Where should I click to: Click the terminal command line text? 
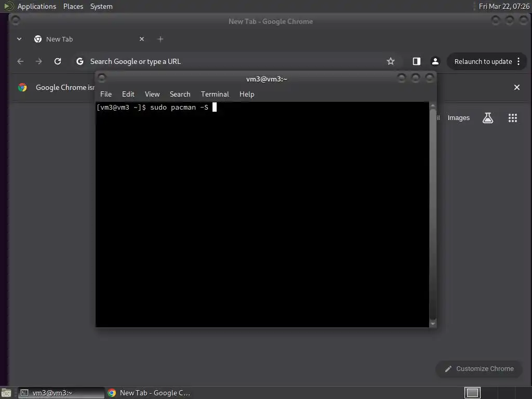coord(152,108)
